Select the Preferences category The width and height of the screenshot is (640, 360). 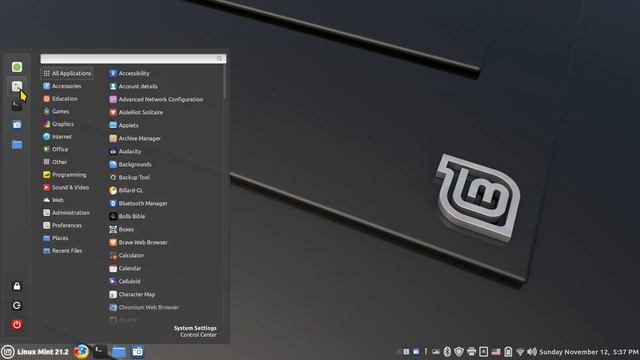pos(62,225)
